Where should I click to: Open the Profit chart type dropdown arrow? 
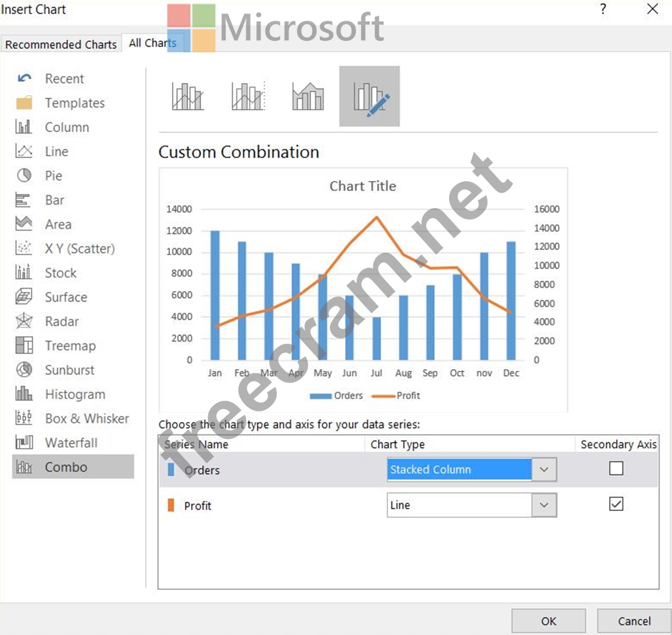click(x=544, y=505)
